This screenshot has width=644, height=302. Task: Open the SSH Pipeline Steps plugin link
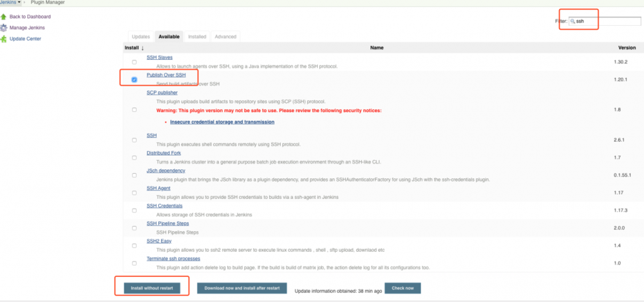[x=167, y=223]
